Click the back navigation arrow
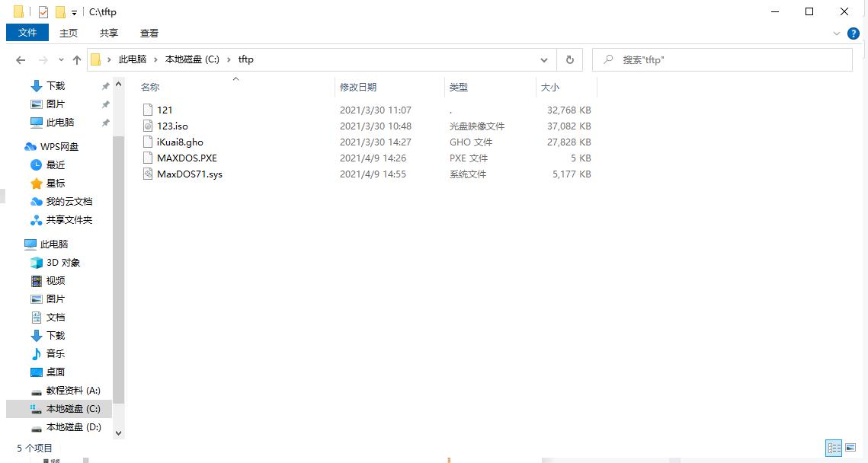 click(x=21, y=59)
